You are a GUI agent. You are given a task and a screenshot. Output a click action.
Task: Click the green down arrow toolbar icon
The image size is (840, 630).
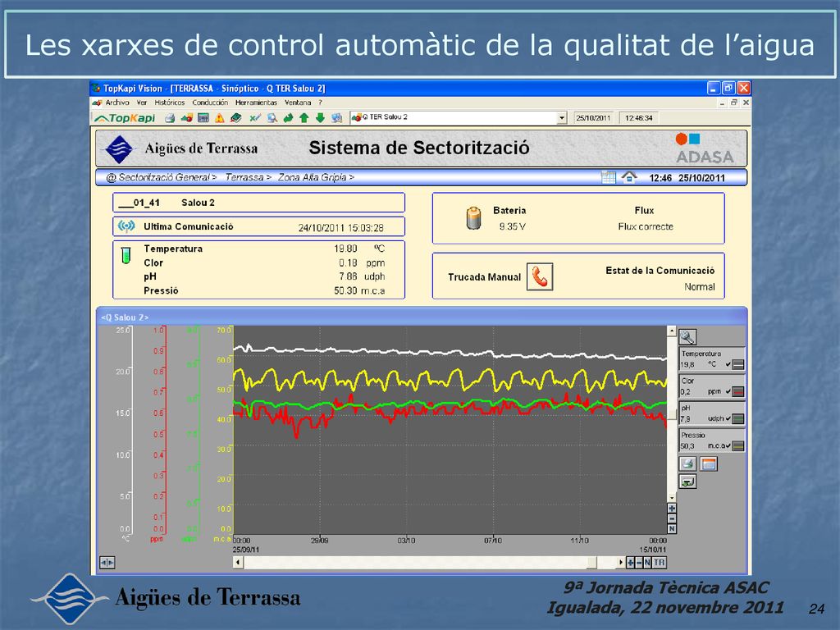[x=321, y=118]
